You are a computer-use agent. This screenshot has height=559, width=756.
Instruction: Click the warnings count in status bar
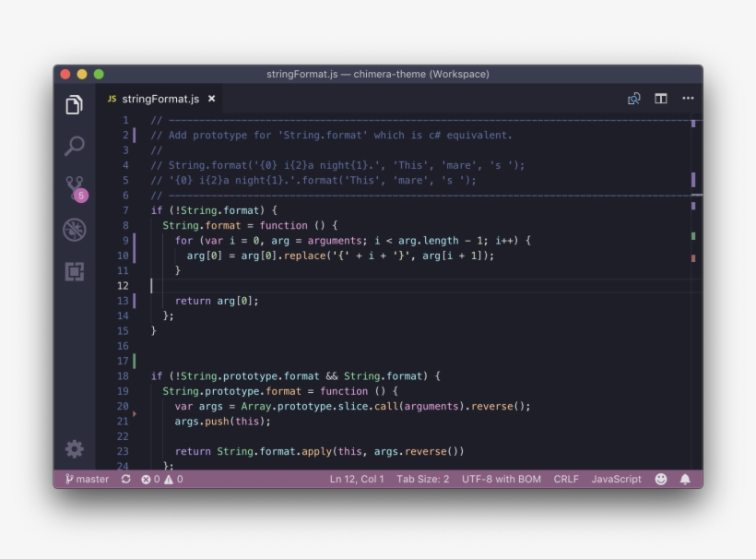coord(173,479)
